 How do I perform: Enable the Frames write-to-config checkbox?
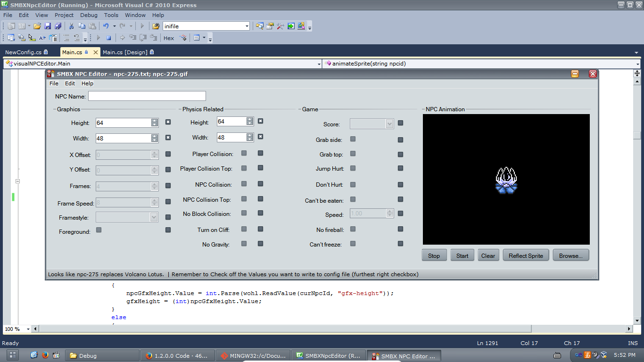pos(168,186)
